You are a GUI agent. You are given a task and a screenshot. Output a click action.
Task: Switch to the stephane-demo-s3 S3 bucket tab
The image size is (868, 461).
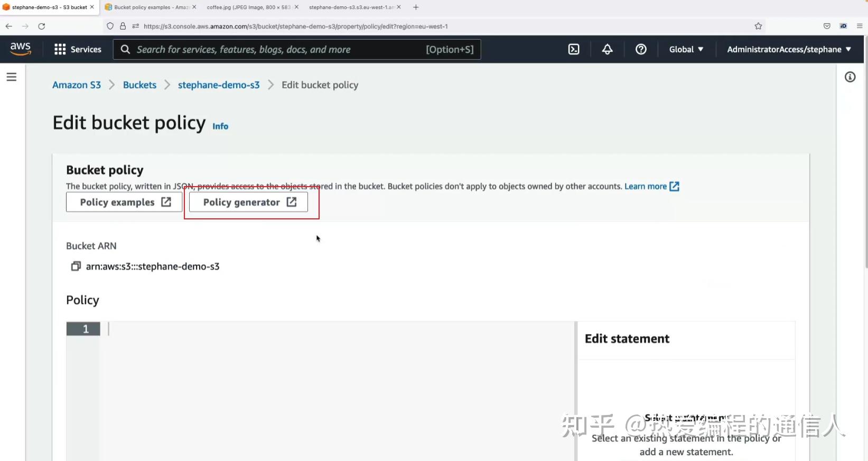pos(49,7)
